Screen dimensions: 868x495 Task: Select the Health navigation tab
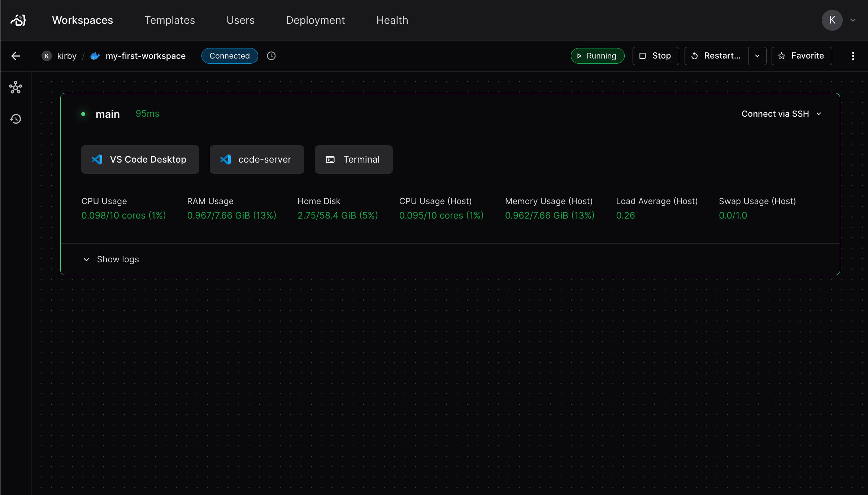(x=392, y=20)
